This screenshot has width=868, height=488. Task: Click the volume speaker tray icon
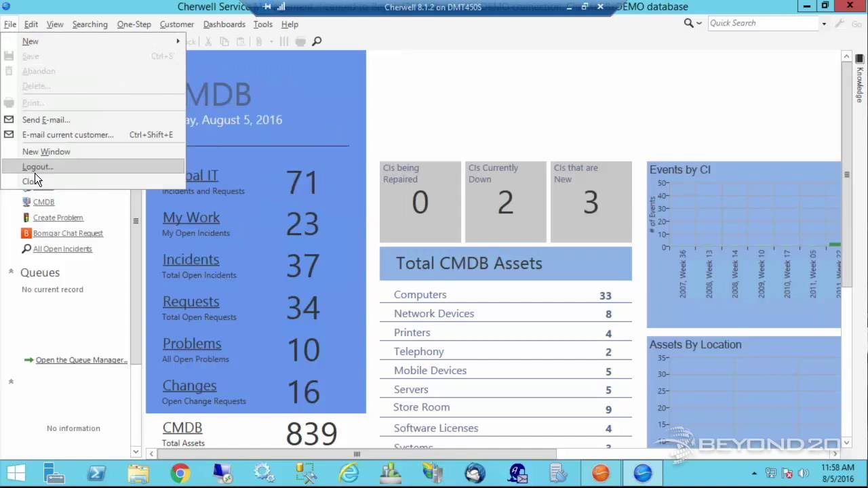click(804, 473)
